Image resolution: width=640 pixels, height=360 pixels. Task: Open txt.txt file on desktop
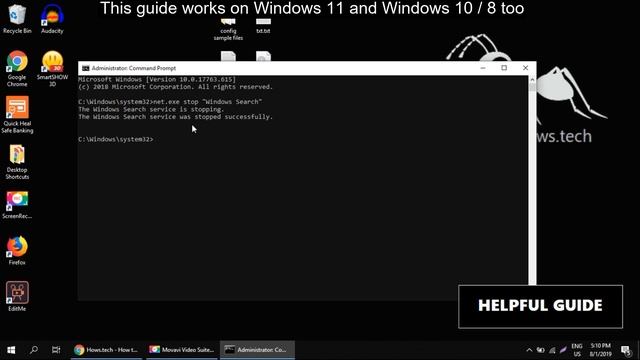tap(263, 26)
